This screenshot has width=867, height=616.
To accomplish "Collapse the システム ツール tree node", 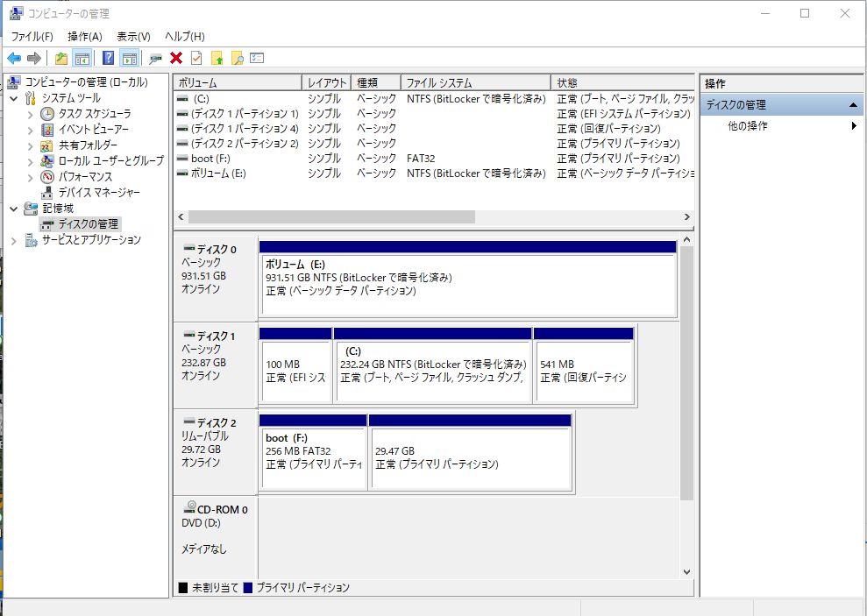I will pyautogui.click(x=14, y=98).
